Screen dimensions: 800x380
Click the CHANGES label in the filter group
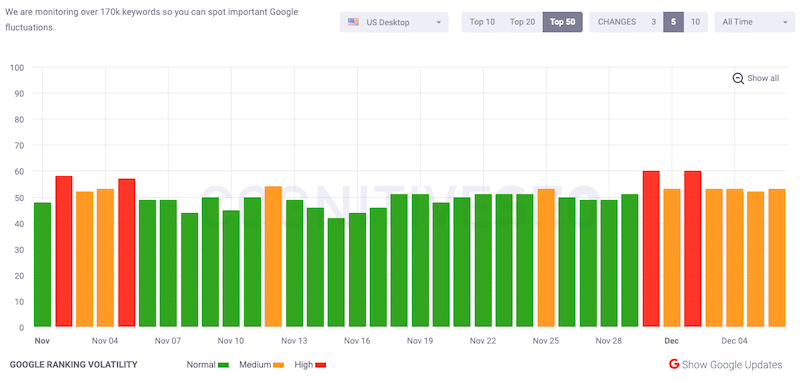coord(617,22)
